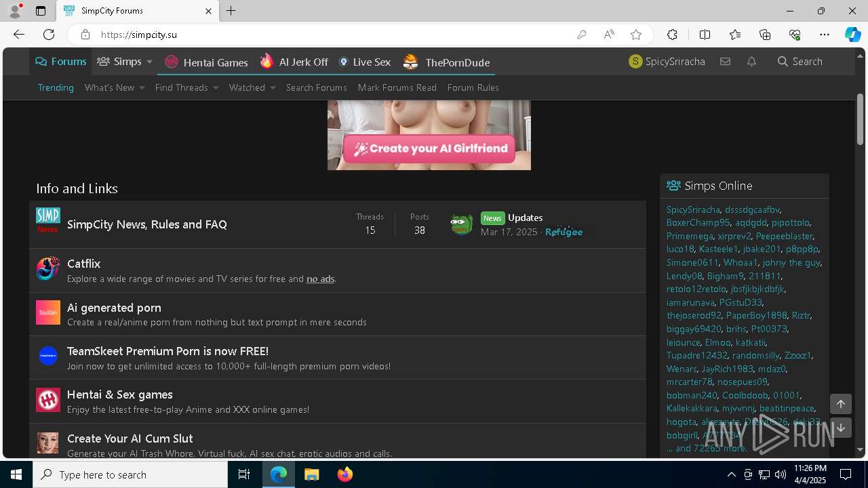Open the forum inbox envelope icon
This screenshot has height=488, width=868.
tap(725, 62)
